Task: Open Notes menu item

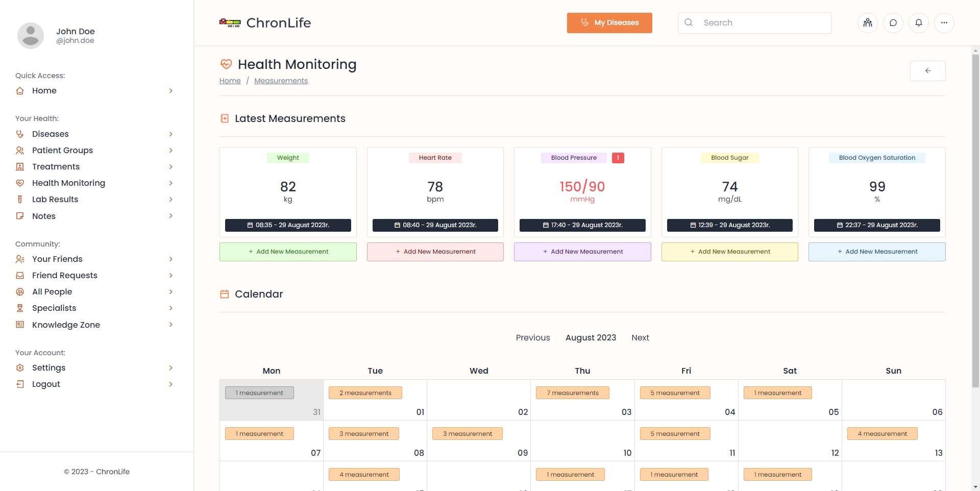Action: (95, 216)
